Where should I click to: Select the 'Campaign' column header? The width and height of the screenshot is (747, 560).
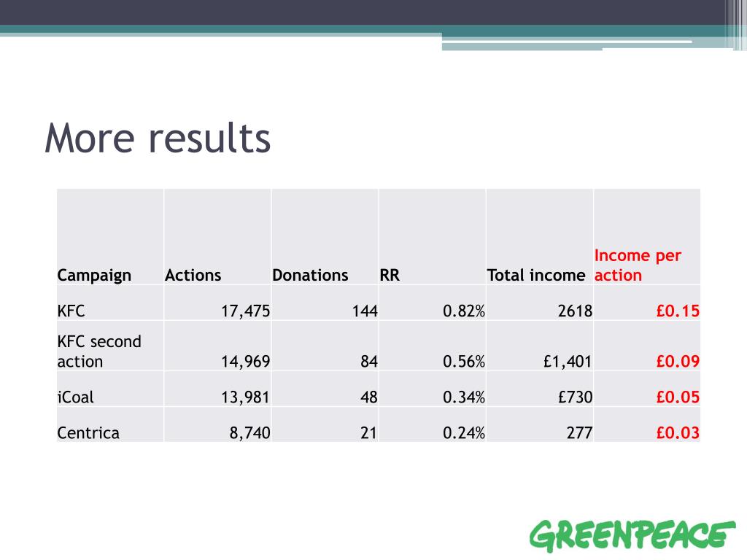94,275
